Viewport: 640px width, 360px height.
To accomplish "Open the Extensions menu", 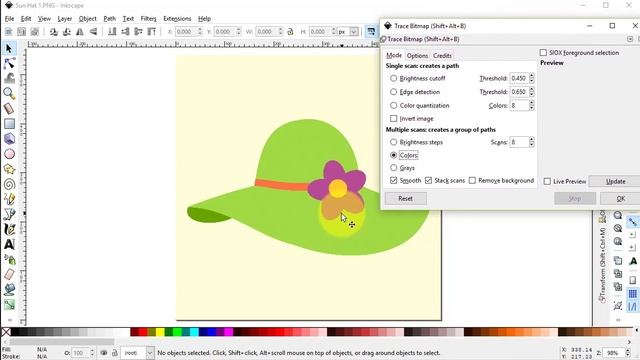I will 177,19.
